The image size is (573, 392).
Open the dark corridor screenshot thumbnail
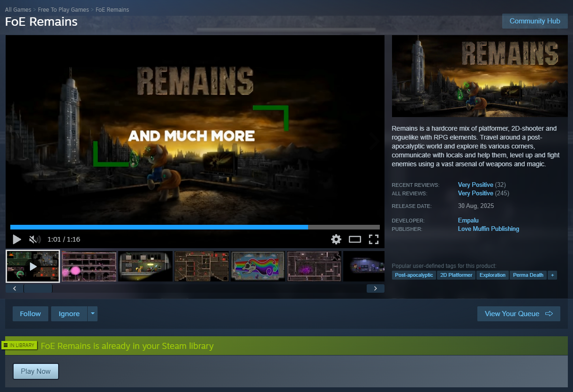pos(145,266)
